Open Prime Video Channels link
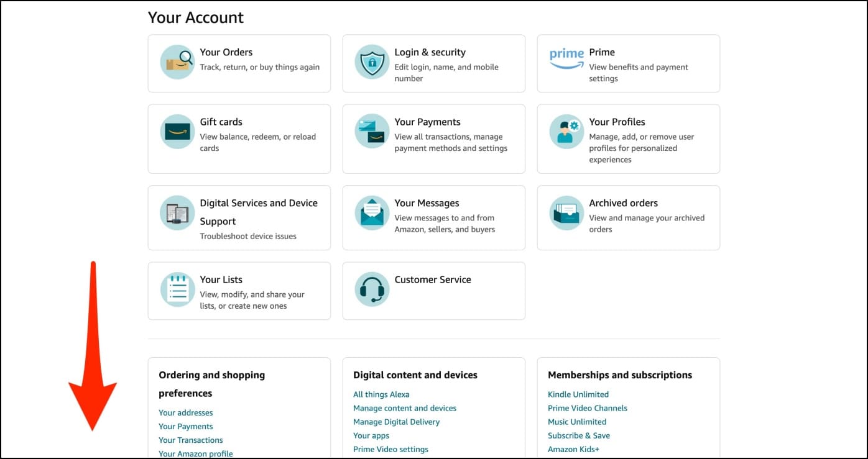Image resolution: width=868 pixels, height=459 pixels. (x=588, y=408)
